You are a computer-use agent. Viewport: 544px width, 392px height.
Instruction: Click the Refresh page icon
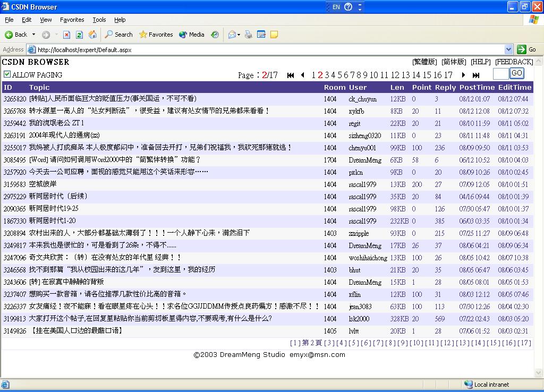tap(79, 35)
